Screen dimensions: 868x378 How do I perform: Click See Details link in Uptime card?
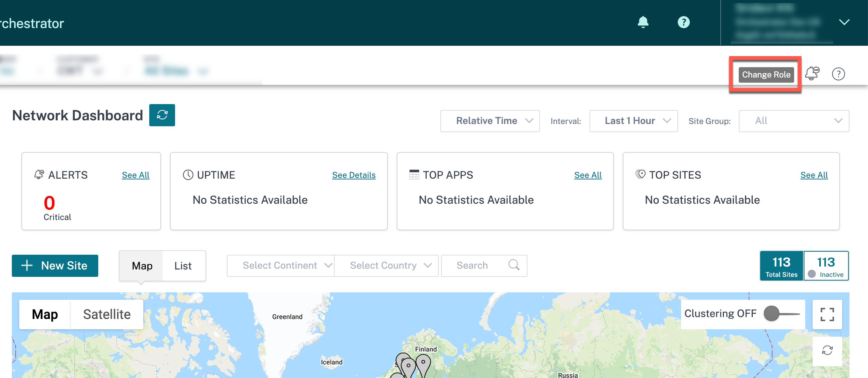click(x=354, y=175)
